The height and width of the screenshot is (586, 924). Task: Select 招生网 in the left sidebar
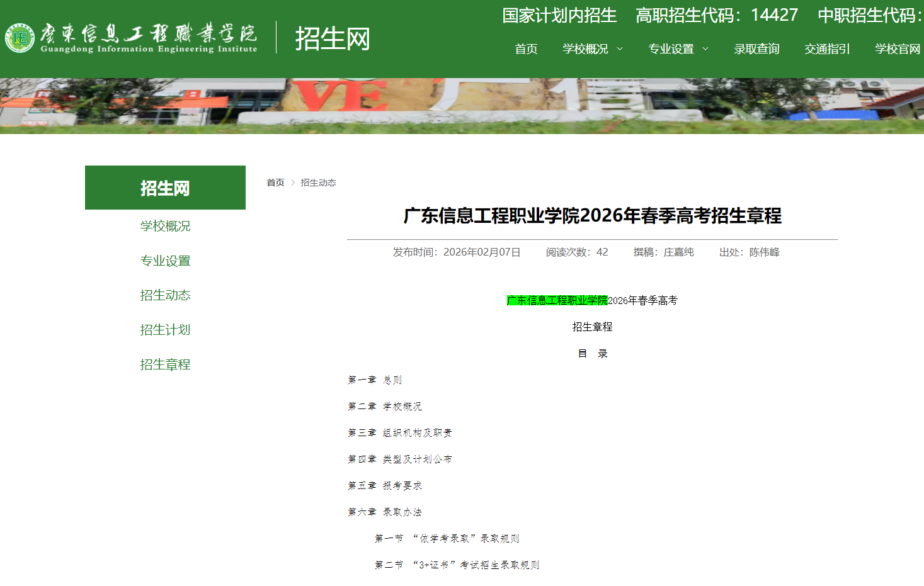click(x=164, y=187)
